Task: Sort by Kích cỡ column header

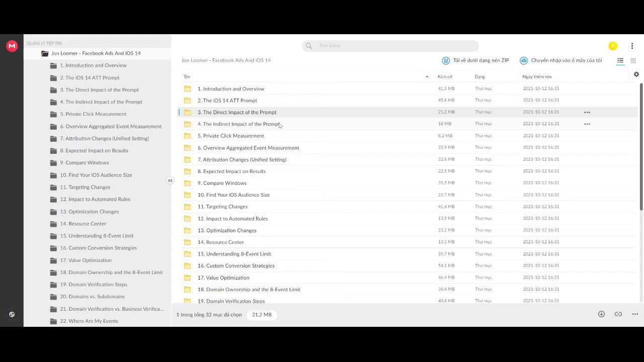Action: tap(445, 77)
